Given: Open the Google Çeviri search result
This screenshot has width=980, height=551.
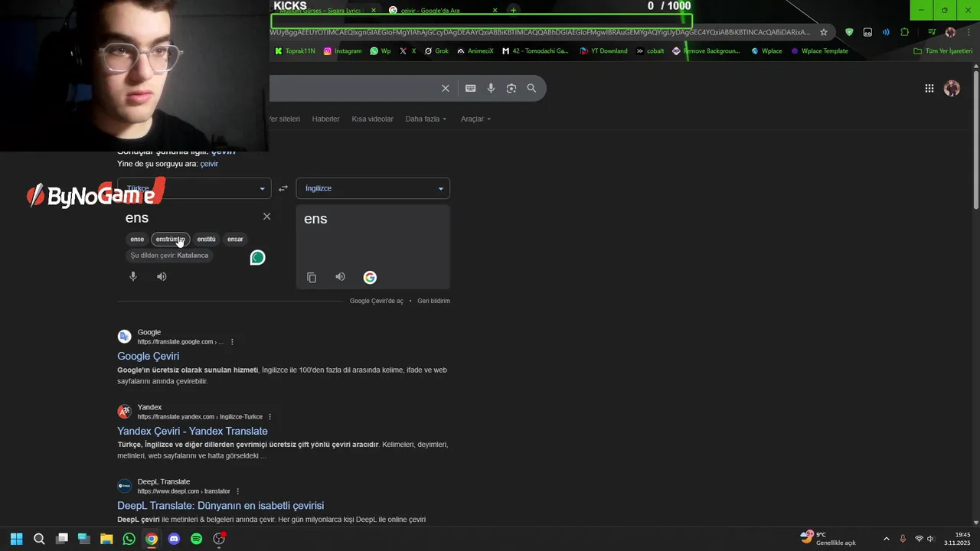Looking at the screenshot, I should [x=148, y=356].
